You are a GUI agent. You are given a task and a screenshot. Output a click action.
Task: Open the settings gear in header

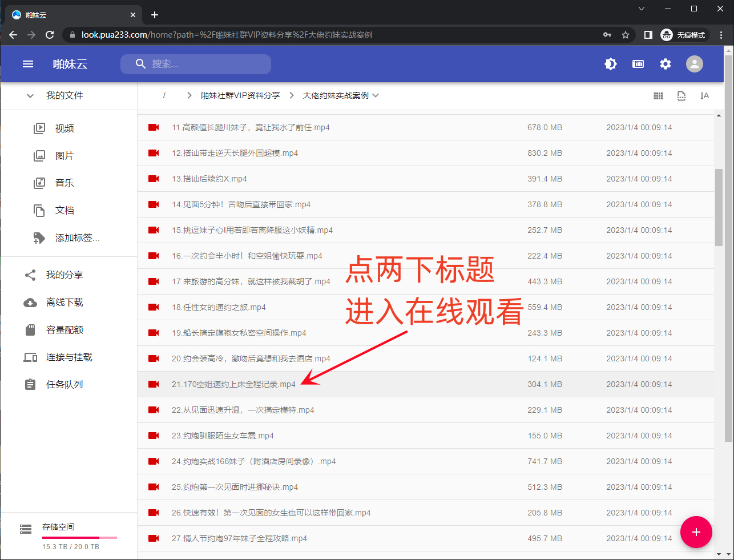point(666,64)
